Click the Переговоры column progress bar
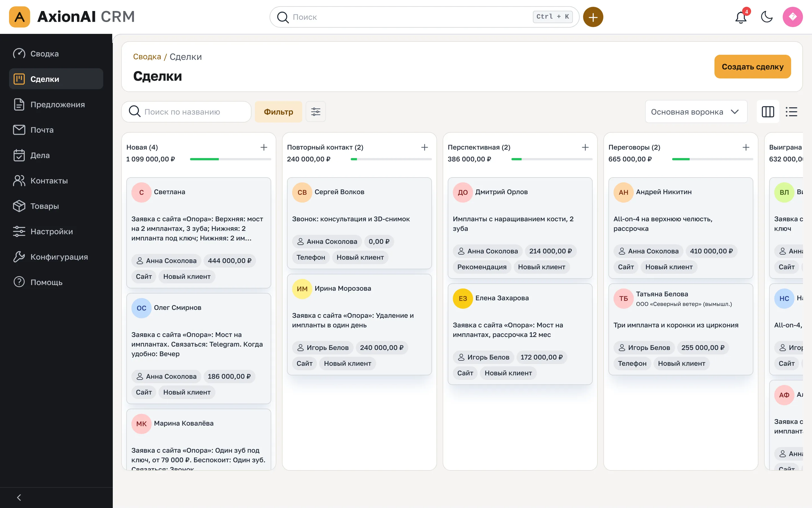The height and width of the screenshot is (508, 812). click(712, 159)
